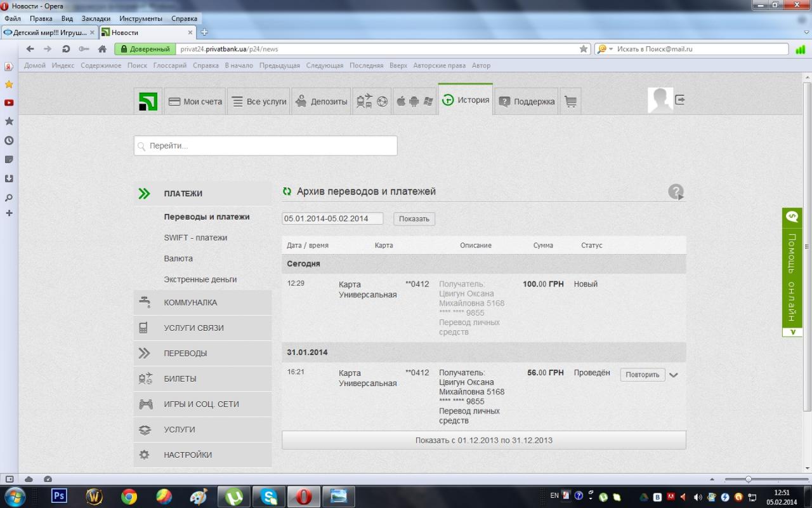
Task: Open the tickets and transport icons tab
Action: [x=372, y=102]
